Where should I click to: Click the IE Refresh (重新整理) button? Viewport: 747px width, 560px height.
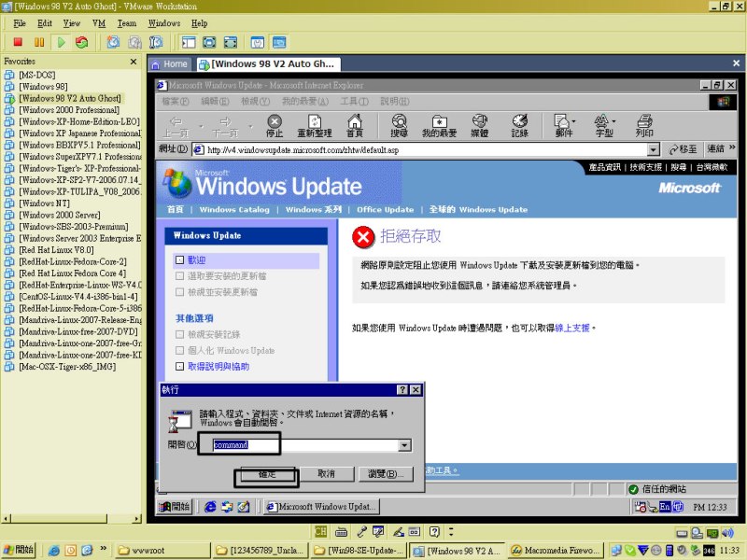point(315,126)
